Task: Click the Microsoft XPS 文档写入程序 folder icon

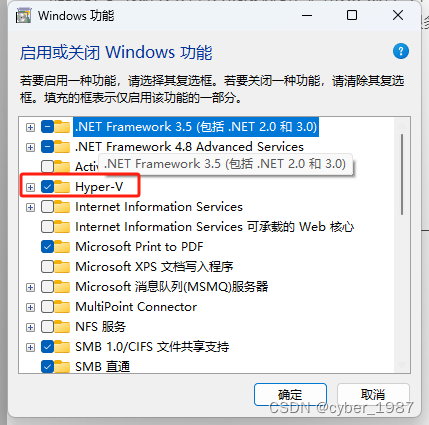Action: [x=62, y=267]
